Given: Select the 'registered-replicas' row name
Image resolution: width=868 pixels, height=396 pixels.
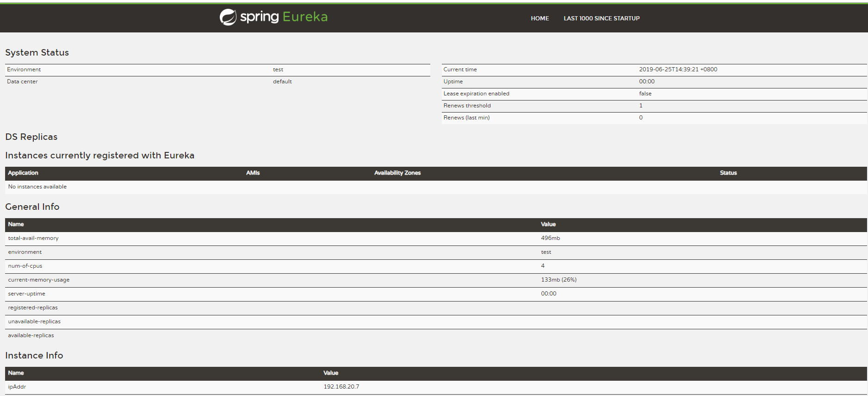Looking at the screenshot, I should (33, 308).
